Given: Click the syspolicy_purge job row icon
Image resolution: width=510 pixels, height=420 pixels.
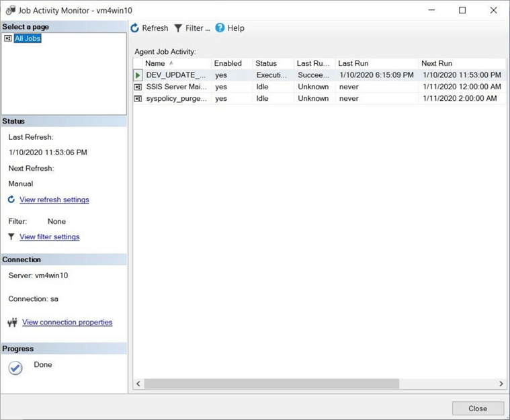Looking at the screenshot, I should (x=138, y=99).
